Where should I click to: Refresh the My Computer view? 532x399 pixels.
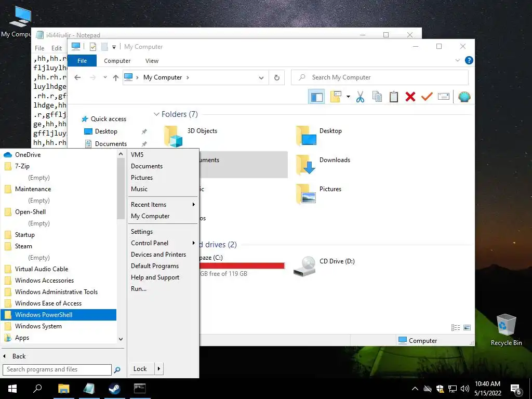coord(277,78)
